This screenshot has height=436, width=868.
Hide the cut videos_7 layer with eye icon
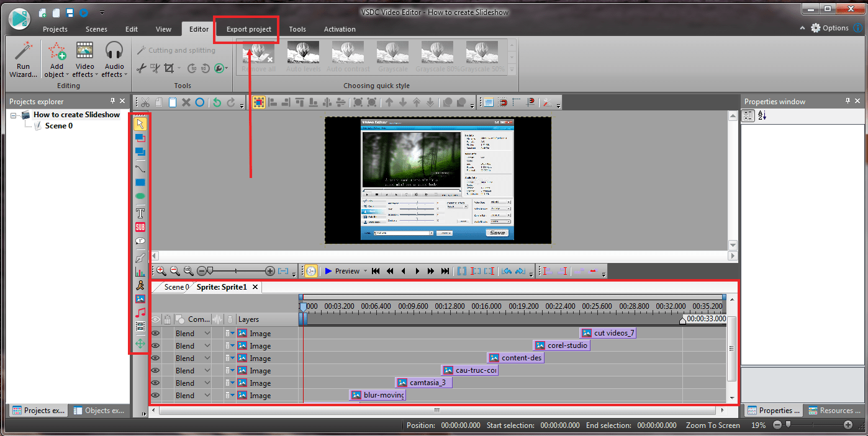[x=156, y=334]
